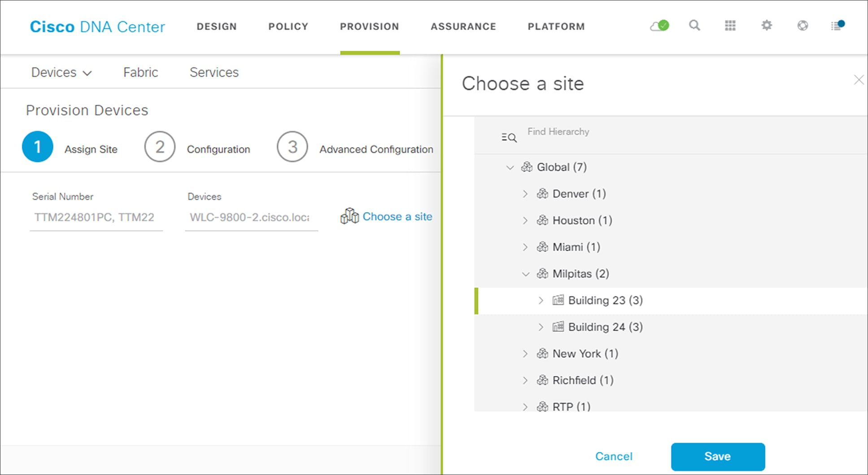Viewport: 868px width, 475px height.
Task: Click the Advanced Configuration step label
Action: point(376,149)
